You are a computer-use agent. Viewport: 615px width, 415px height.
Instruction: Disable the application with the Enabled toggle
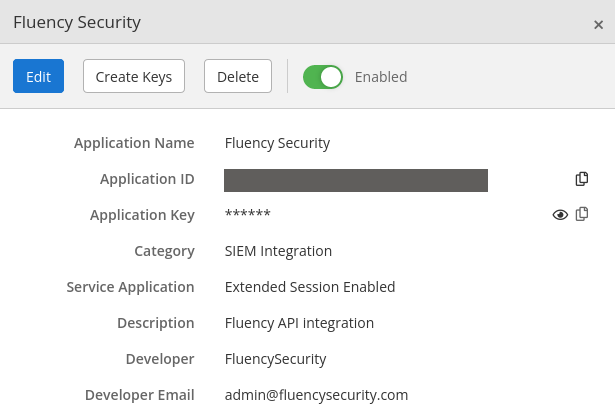click(x=323, y=77)
